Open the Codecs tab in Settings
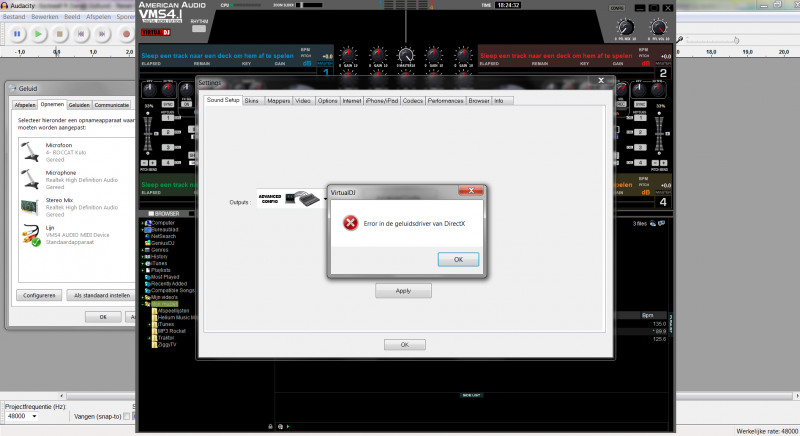The width and height of the screenshot is (800, 436). coord(413,101)
